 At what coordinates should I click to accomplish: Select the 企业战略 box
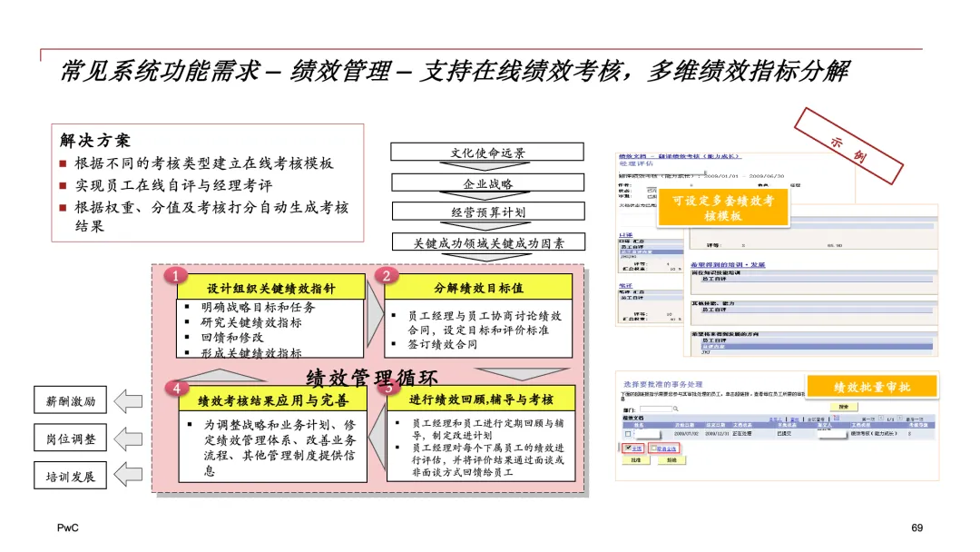[487, 182]
